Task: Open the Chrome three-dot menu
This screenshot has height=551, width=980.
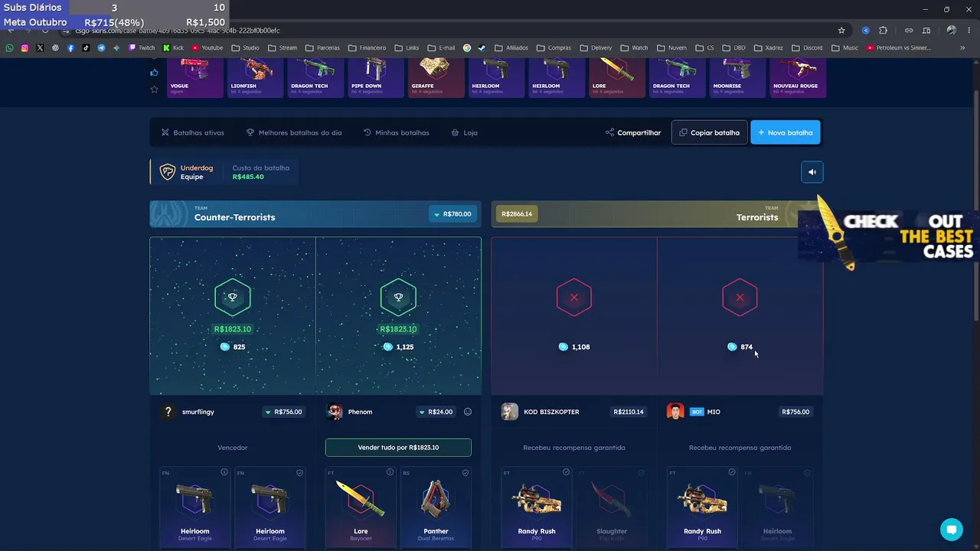Action: click(x=968, y=31)
